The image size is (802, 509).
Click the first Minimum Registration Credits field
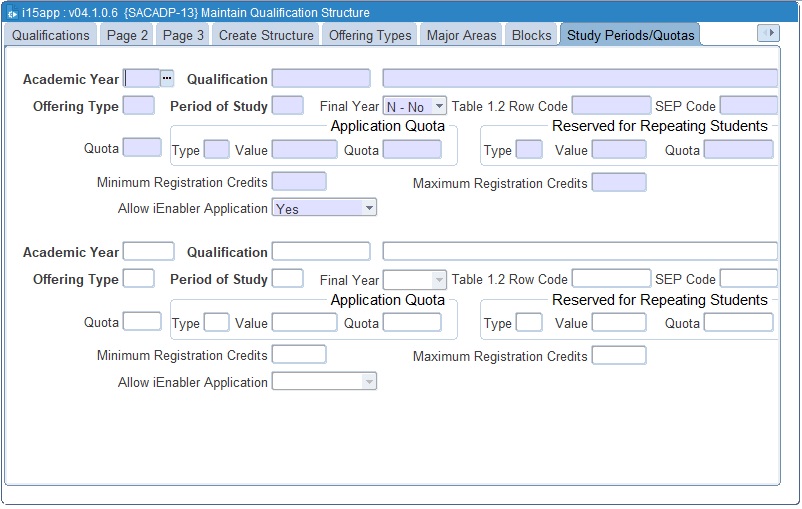tap(299, 182)
